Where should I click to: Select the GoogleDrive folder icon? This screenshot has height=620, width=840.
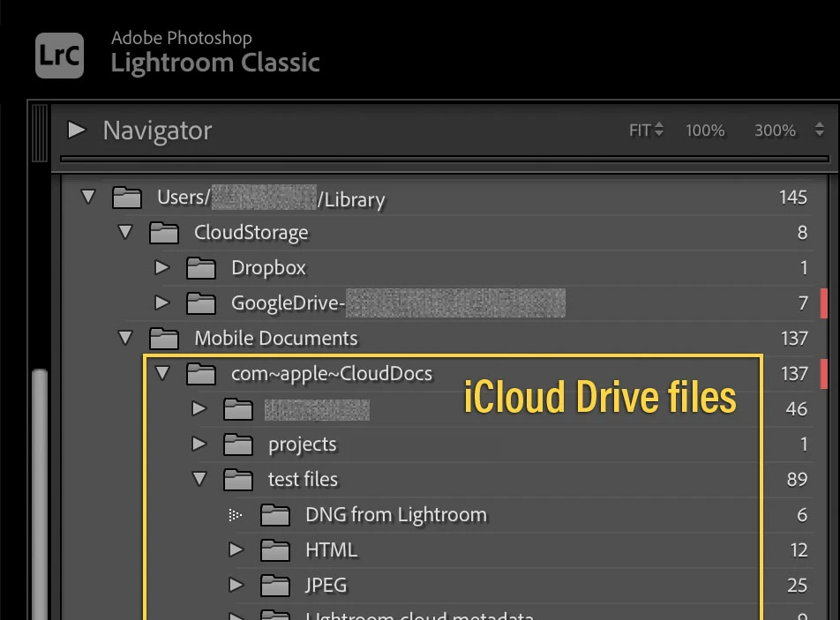point(201,303)
